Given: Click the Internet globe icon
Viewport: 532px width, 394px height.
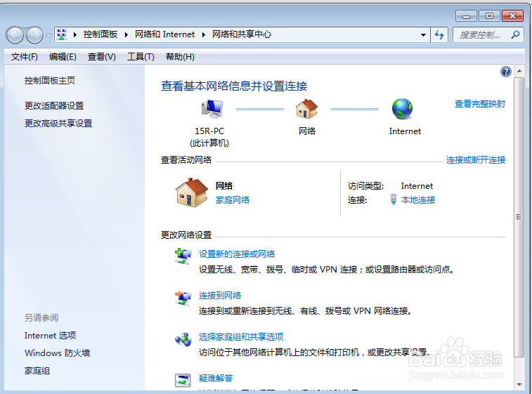Looking at the screenshot, I should 403,109.
